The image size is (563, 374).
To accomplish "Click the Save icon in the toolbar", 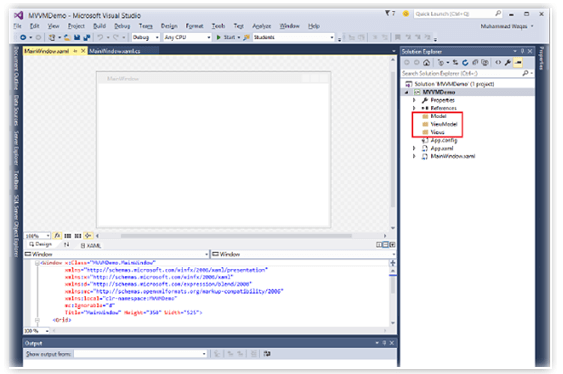I will tap(77, 37).
